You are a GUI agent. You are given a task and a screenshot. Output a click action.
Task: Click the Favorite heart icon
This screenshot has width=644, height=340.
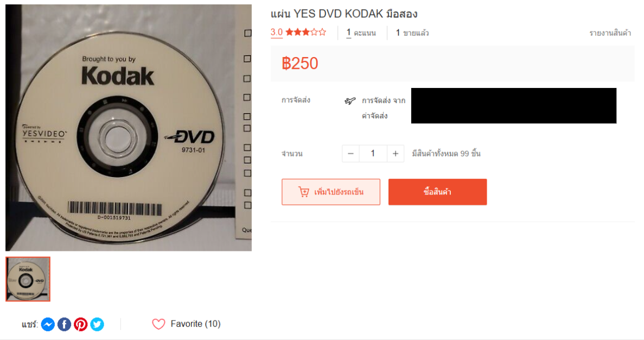click(x=158, y=324)
